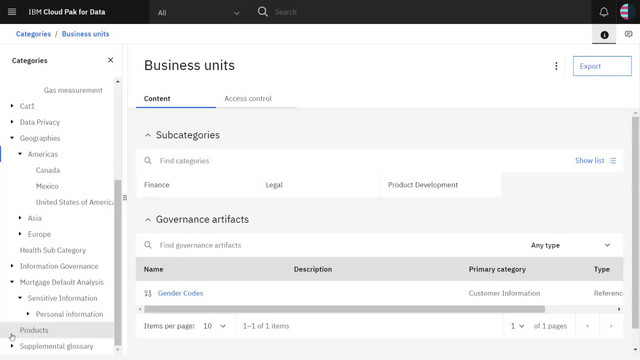640x360 pixels.
Task: Collapse the Americas tree node
Action: coord(20,153)
